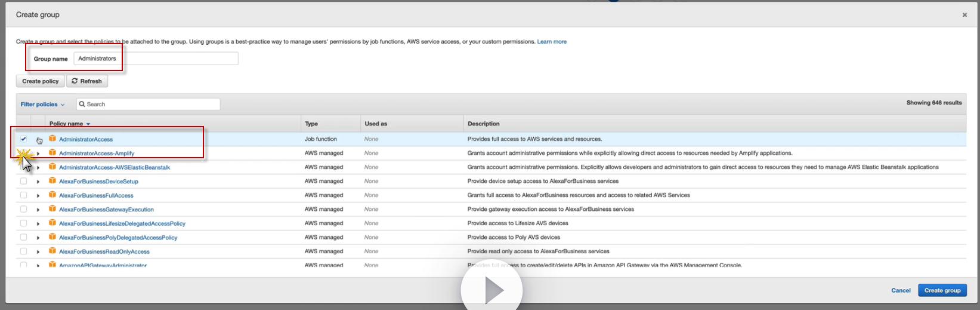
Task: Expand the AlexaForBusinessPolyDelegatedAccessPolicy row
Action: pyautogui.click(x=38, y=238)
